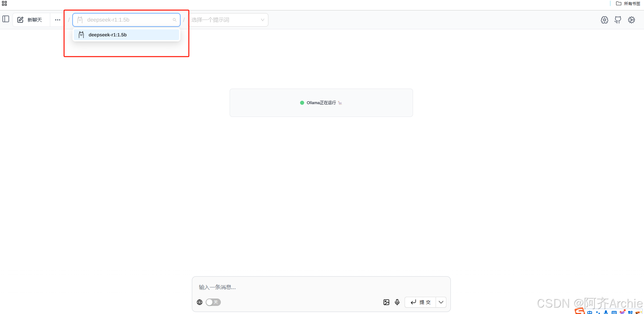The width and height of the screenshot is (644, 314).
Task: Toggle the sidebar panel icon
Action: point(6,19)
